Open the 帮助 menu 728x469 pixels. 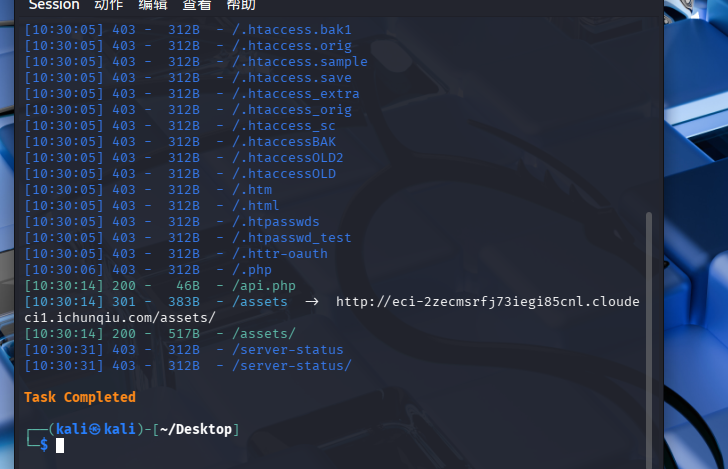pos(241,5)
